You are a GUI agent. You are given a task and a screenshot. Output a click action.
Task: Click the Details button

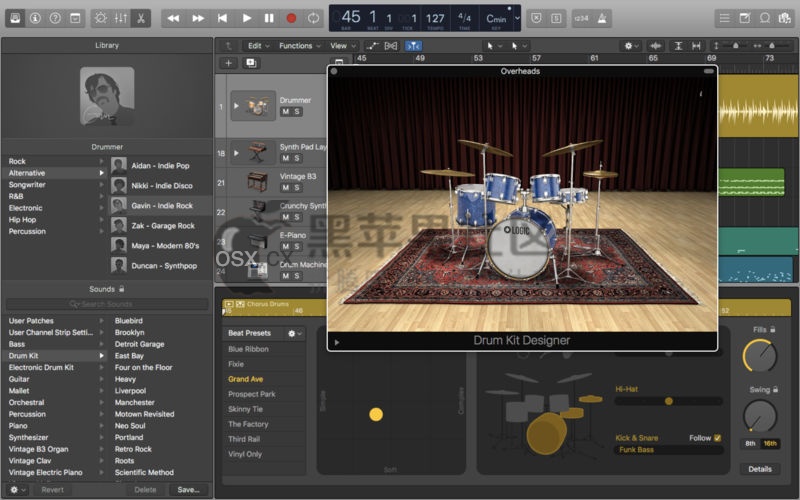(x=760, y=469)
